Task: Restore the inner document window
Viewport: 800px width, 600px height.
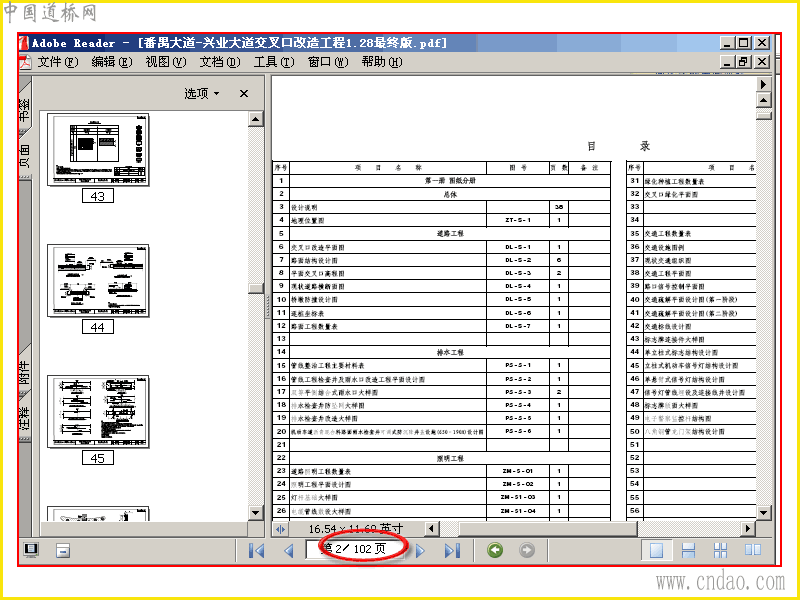Action: coord(744,62)
